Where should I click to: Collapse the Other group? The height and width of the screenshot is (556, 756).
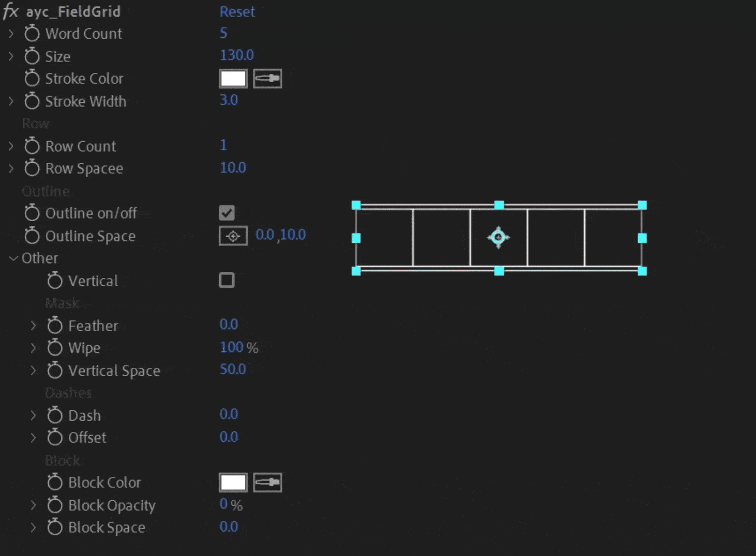tap(13, 258)
